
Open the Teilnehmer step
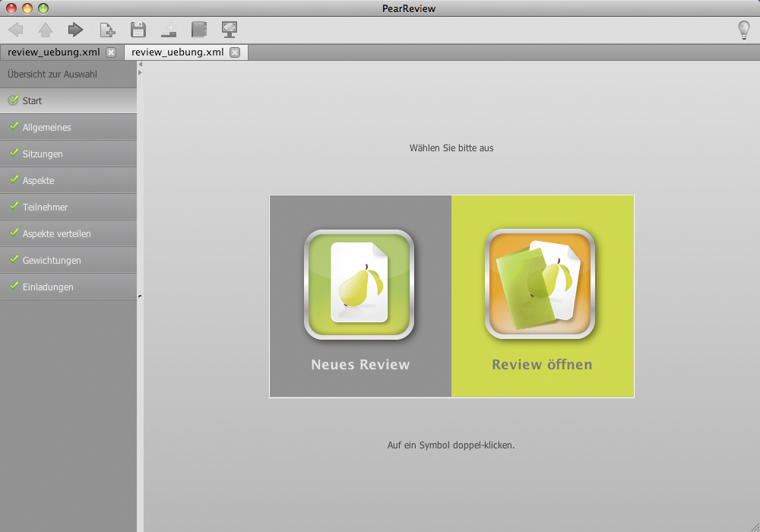[x=68, y=207]
